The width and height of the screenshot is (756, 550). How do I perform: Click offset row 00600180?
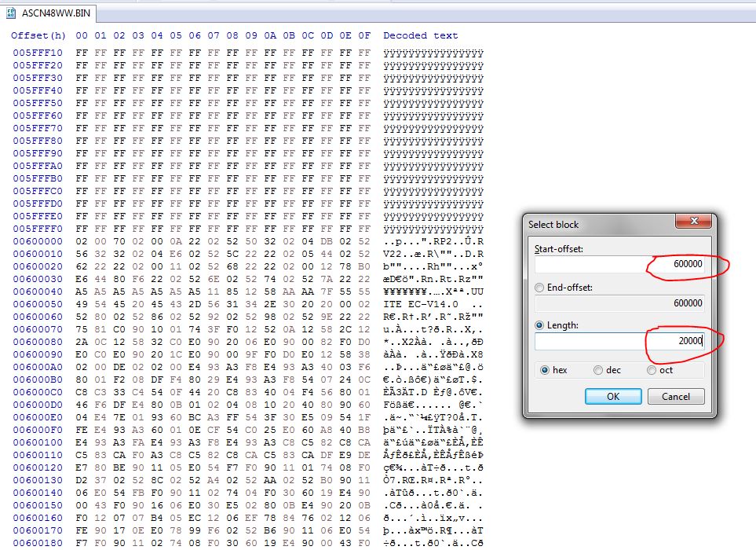coord(38,543)
